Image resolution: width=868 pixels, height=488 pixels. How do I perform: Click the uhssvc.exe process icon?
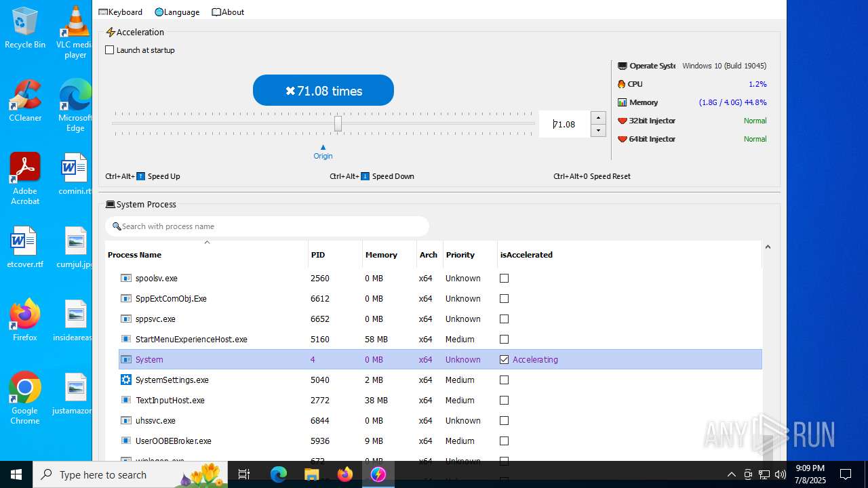(x=125, y=421)
